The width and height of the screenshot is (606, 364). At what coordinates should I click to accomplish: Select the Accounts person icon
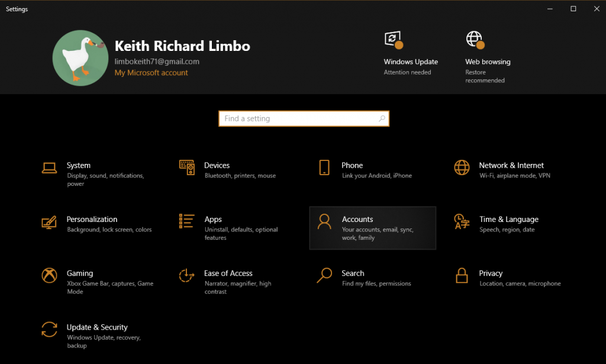tap(324, 221)
